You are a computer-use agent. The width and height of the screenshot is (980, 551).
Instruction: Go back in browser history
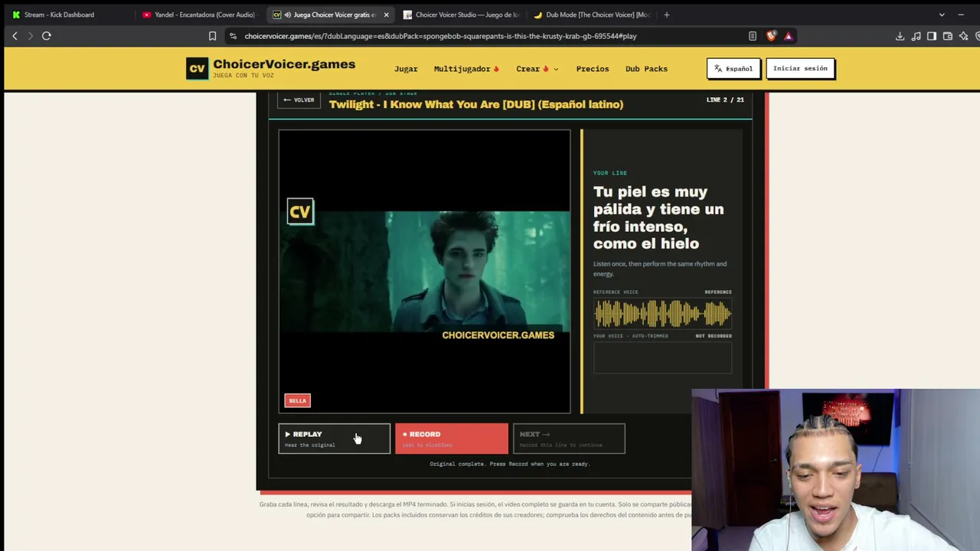coord(15,36)
